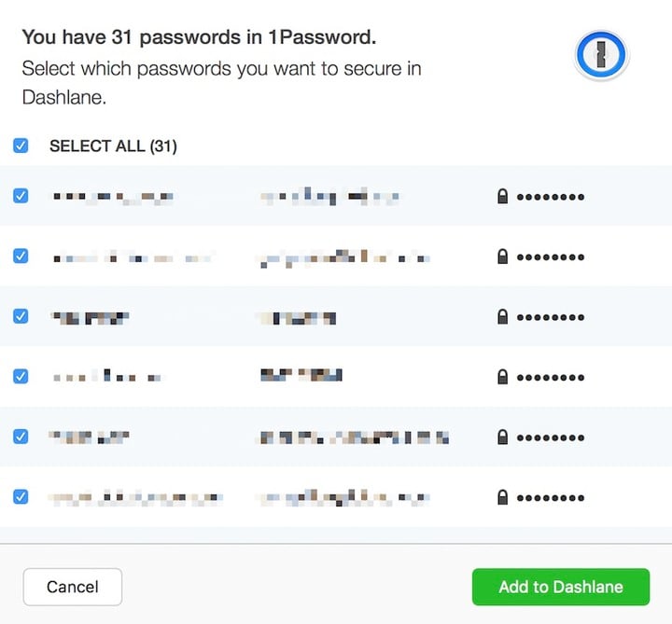This screenshot has height=624, width=672.
Task: Click the green Add to Dashlane button
Action: click(560, 587)
